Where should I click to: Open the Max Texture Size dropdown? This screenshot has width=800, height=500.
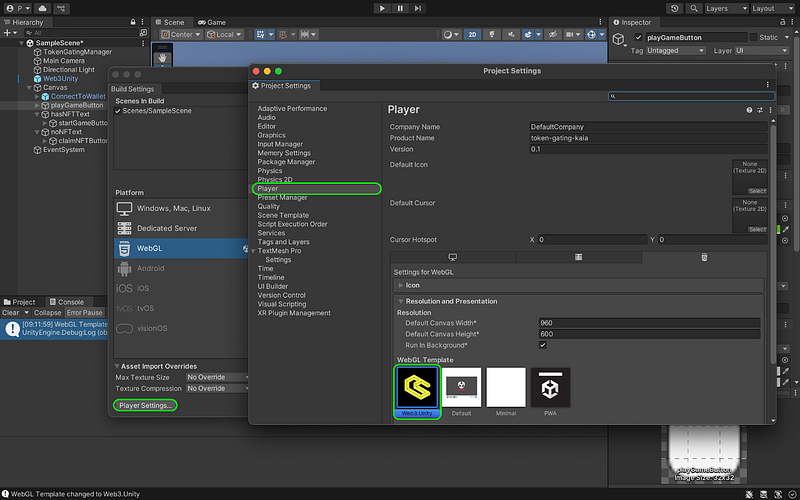point(217,378)
